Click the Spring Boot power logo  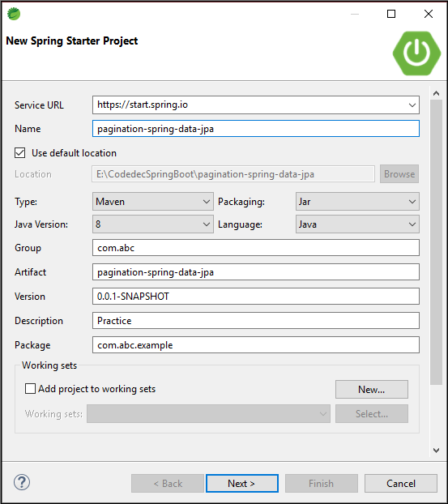(x=417, y=53)
